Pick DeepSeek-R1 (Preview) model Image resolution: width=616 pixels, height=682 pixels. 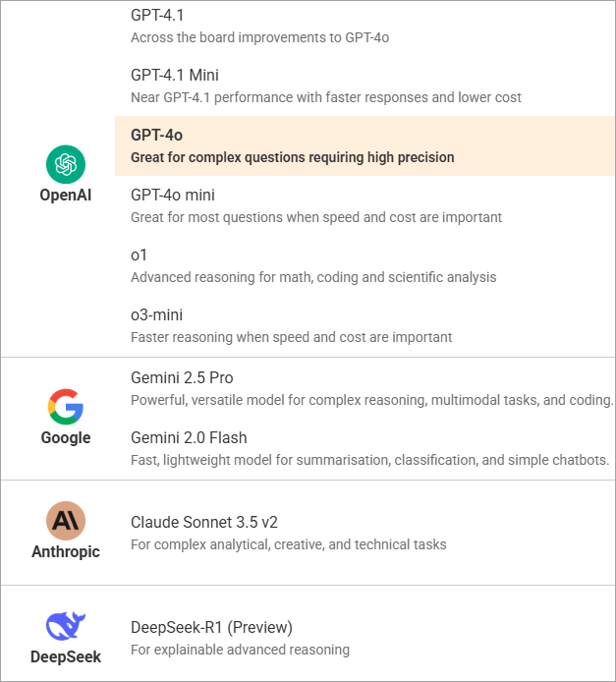[364, 638]
